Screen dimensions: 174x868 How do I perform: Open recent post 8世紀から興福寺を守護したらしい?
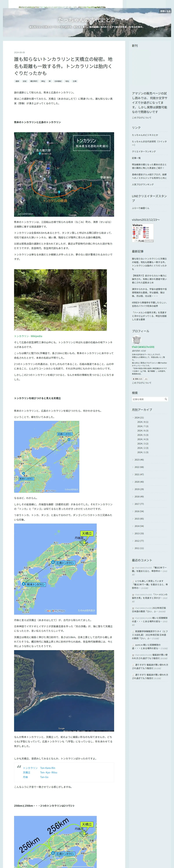pyautogui.click(x=149, y=304)
